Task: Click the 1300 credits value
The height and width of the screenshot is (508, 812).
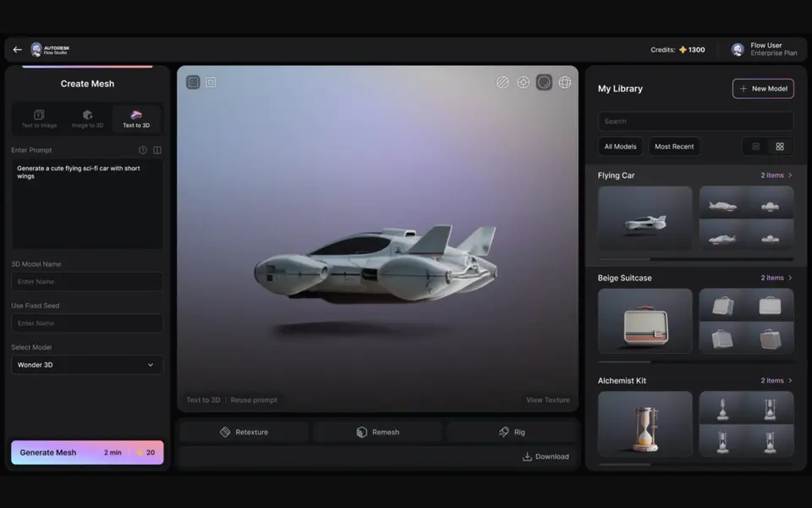Action: [696, 50]
